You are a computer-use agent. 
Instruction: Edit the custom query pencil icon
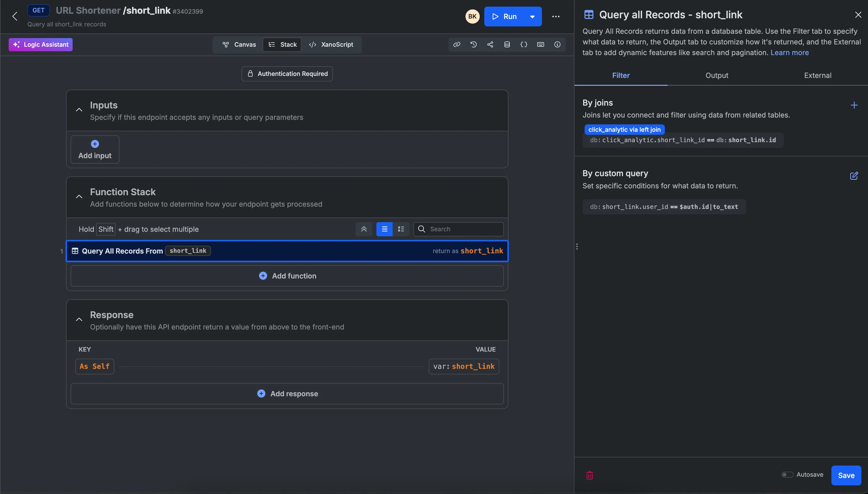854,176
